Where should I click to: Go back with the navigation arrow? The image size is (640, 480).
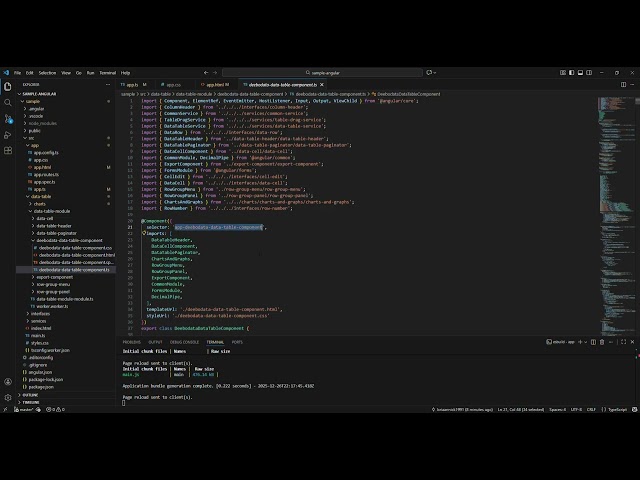point(206,73)
